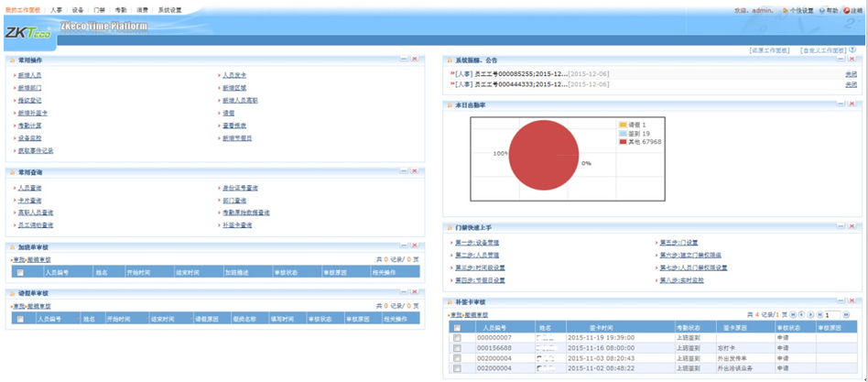The width and height of the screenshot is (868, 382).
Task: Check the row for employee 000000007
Action: tap(457, 338)
